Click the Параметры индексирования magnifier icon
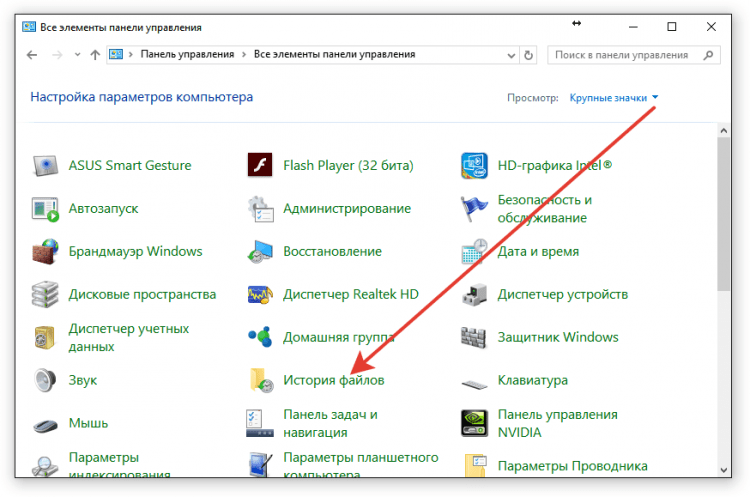This screenshot has width=750, height=497. coord(45,466)
